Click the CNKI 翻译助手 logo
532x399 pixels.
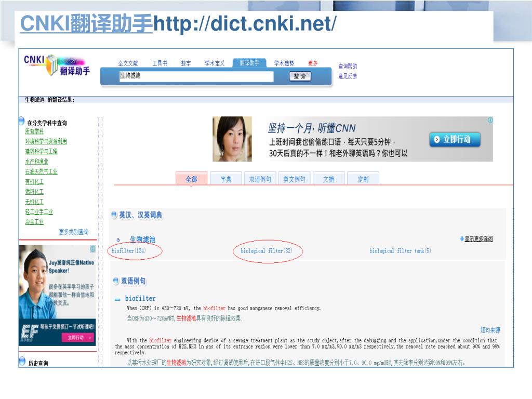(57, 65)
